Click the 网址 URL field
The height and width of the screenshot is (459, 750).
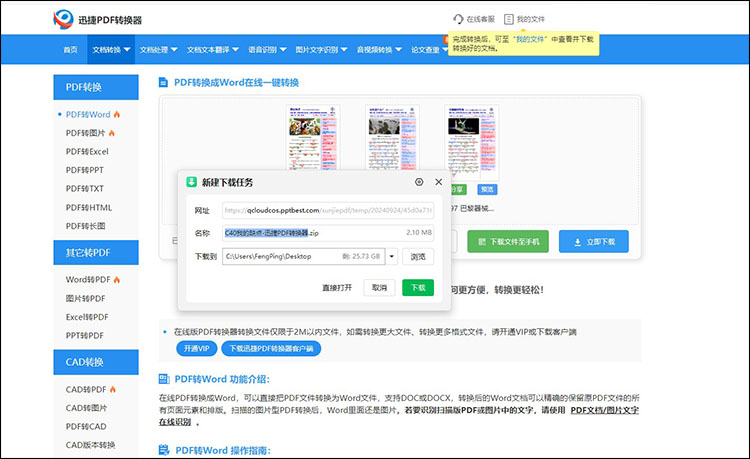pyautogui.click(x=328, y=210)
